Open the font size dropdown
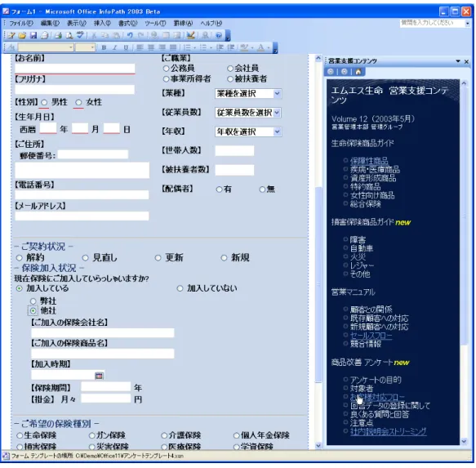476x468 pixels. [92, 47]
